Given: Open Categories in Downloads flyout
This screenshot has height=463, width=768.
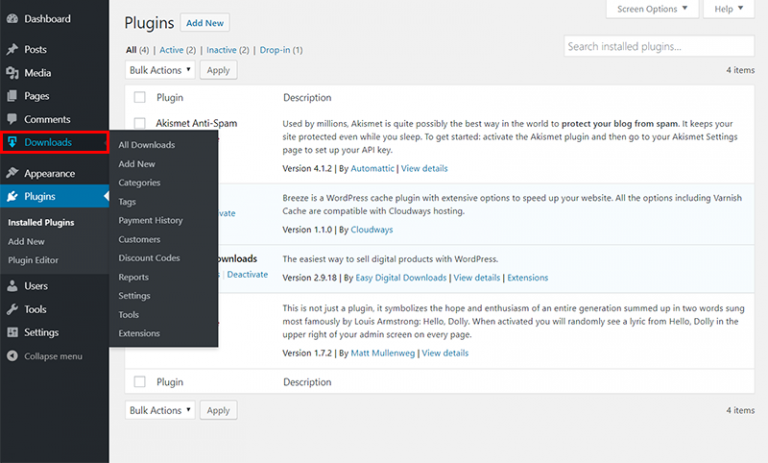Looking at the screenshot, I should pos(139,182).
